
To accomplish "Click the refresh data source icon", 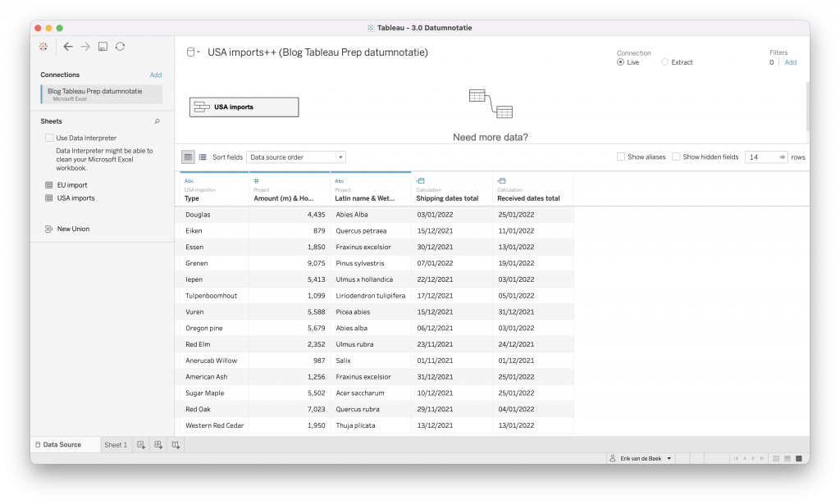I will coord(120,47).
